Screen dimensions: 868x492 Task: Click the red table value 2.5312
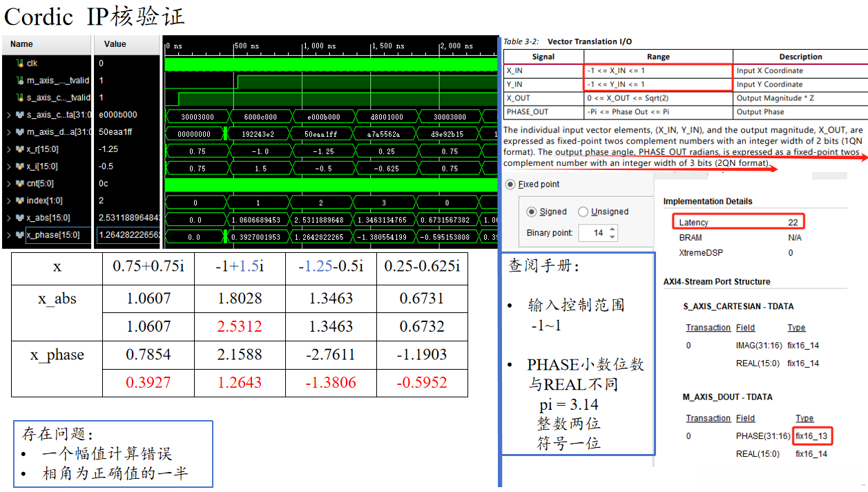coord(240,326)
